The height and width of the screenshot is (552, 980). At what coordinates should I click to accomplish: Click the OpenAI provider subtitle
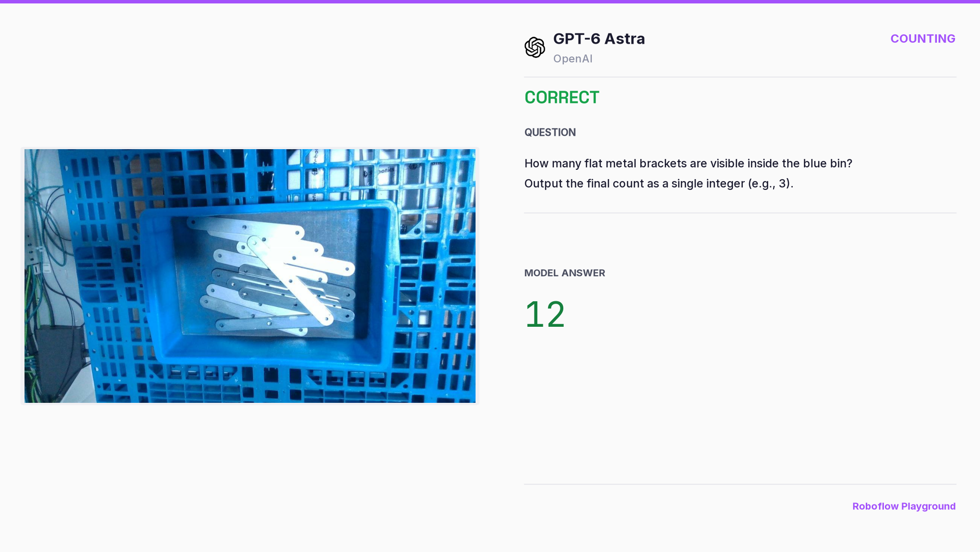click(573, 59)
